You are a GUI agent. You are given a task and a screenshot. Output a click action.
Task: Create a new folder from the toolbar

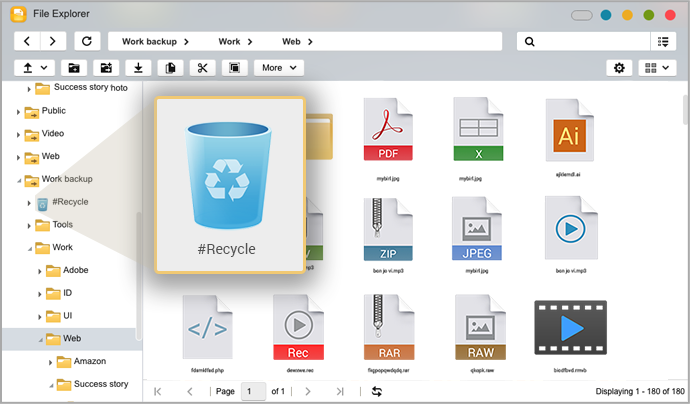pyautogui.click(x=74, y=68)
